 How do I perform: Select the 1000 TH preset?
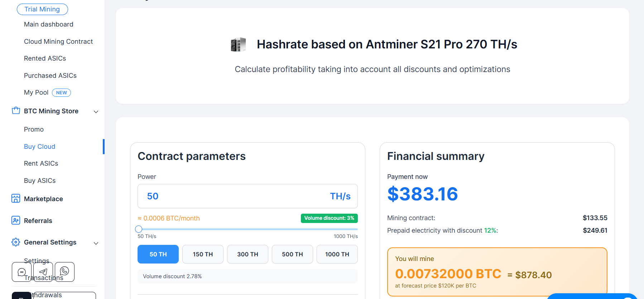(x=337, y=254)
